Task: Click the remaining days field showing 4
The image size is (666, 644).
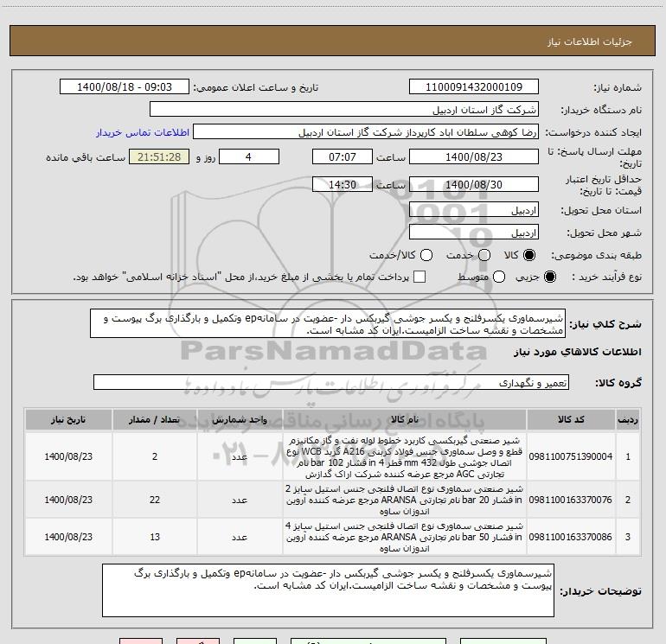Action: tap(249, 156)
